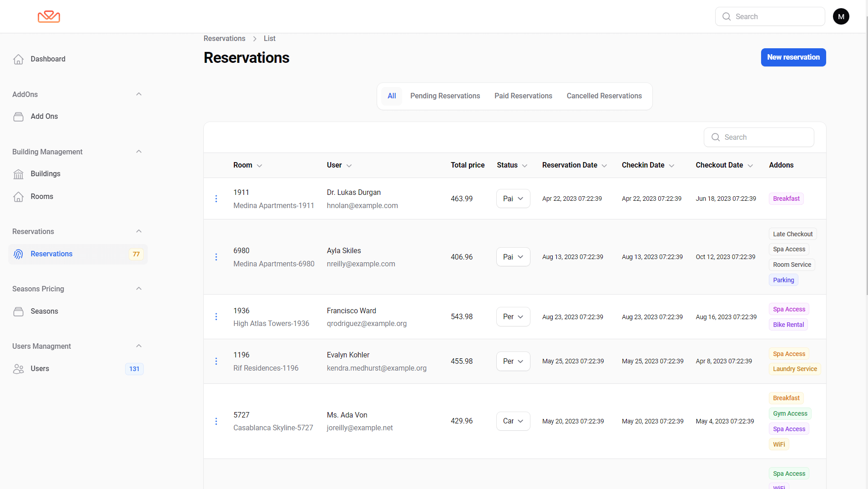Image resolution: width=868 pixels, height=489 pixels.
Task: Open status dropdown for Francisco Ward
Action: (513, 317)
